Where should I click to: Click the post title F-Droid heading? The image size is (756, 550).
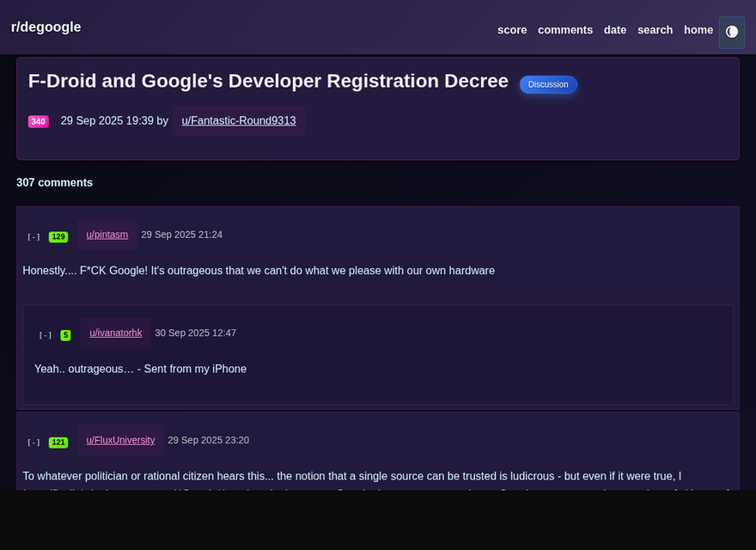[x=268, y=81]
